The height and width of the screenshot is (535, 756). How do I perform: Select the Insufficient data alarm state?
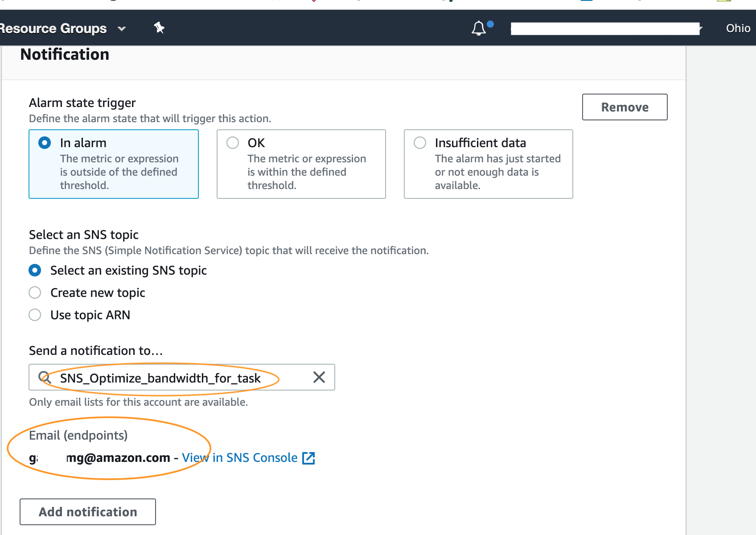tap(419, 143)
